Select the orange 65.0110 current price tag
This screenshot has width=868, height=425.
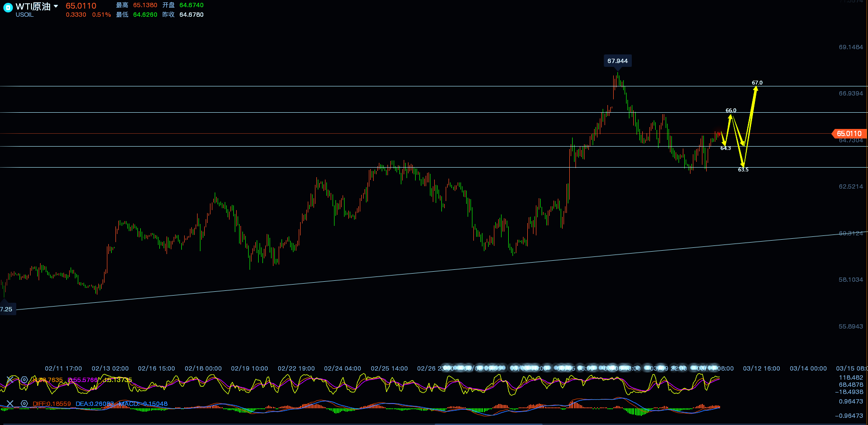(x=849, y=134)
